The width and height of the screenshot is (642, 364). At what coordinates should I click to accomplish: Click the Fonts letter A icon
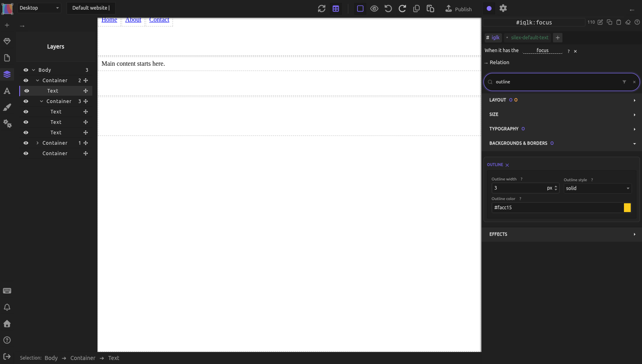click(7, 91)
